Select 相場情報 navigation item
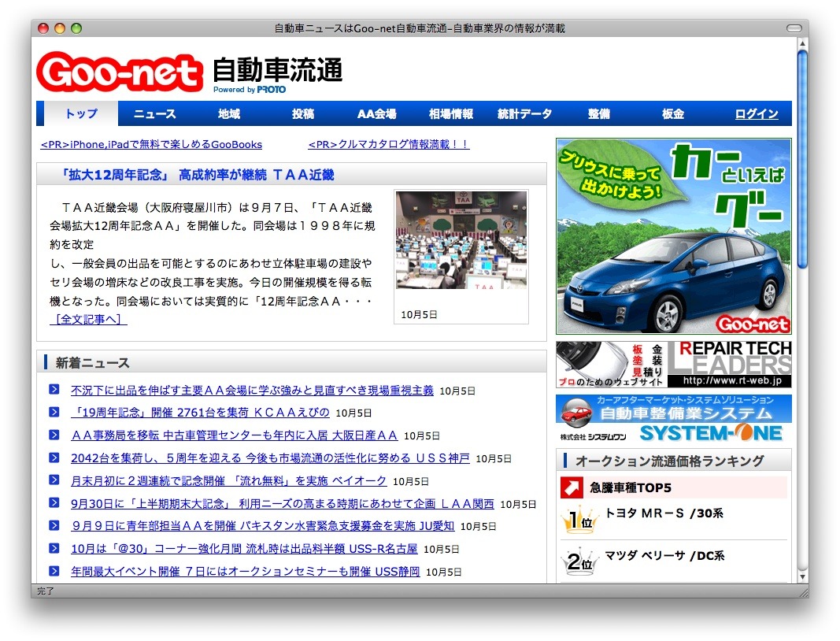This screenshot has height=641, width=840. (x=450, y=113)
